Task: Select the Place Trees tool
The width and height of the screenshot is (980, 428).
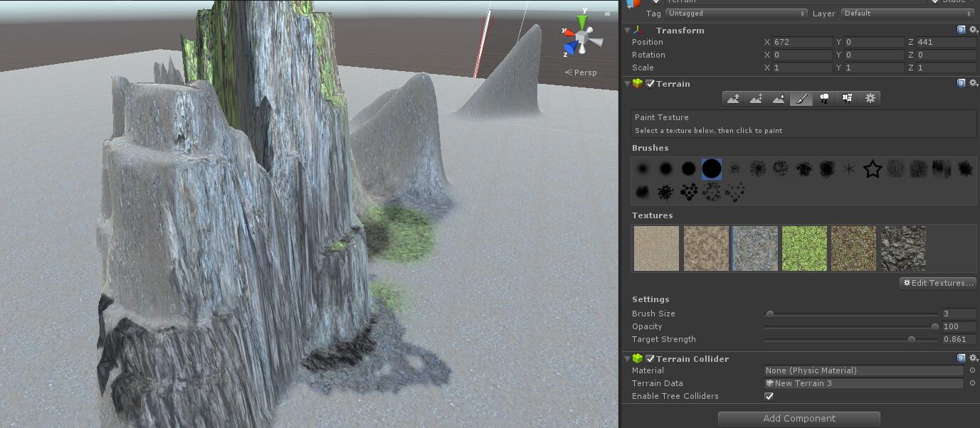Action: tap(824, 98)
